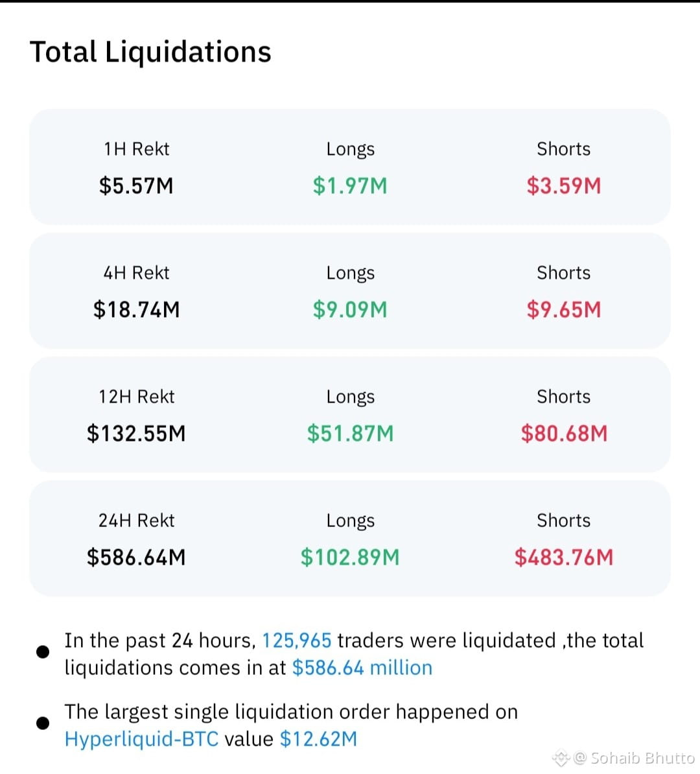Click the Binance logo watermark icon
This screenshot has width=700, height=774.
click(561, 757)
